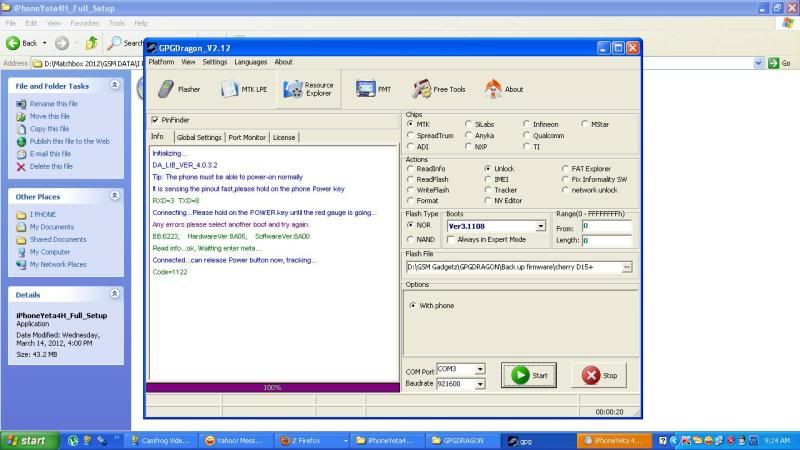800x450 pixels.
Task: Open My Documents in Other Places
Action: pos(52,227)
